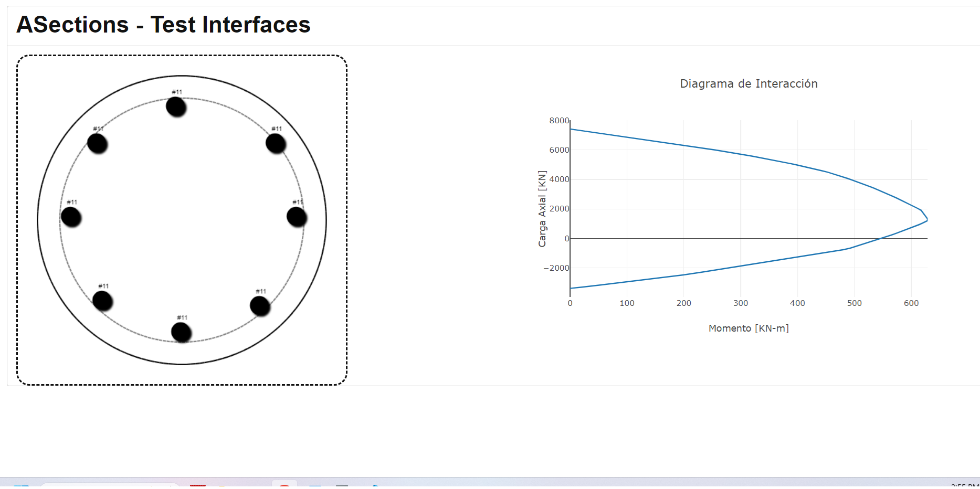
Task: Click the 4000 tick on axial axis
Action: (559, 179)
